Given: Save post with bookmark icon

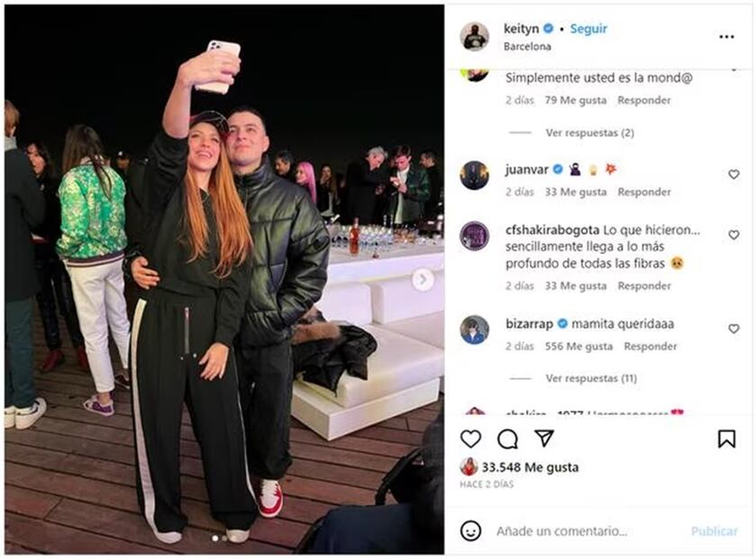Looking at the screenshot, I should (x=726, y=438).
